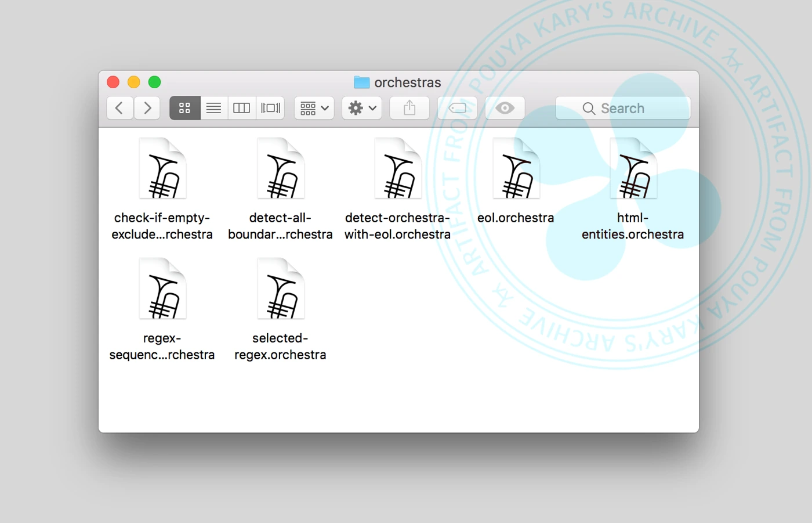
Task: Switch to cover flow view
Action: (270, 108)
